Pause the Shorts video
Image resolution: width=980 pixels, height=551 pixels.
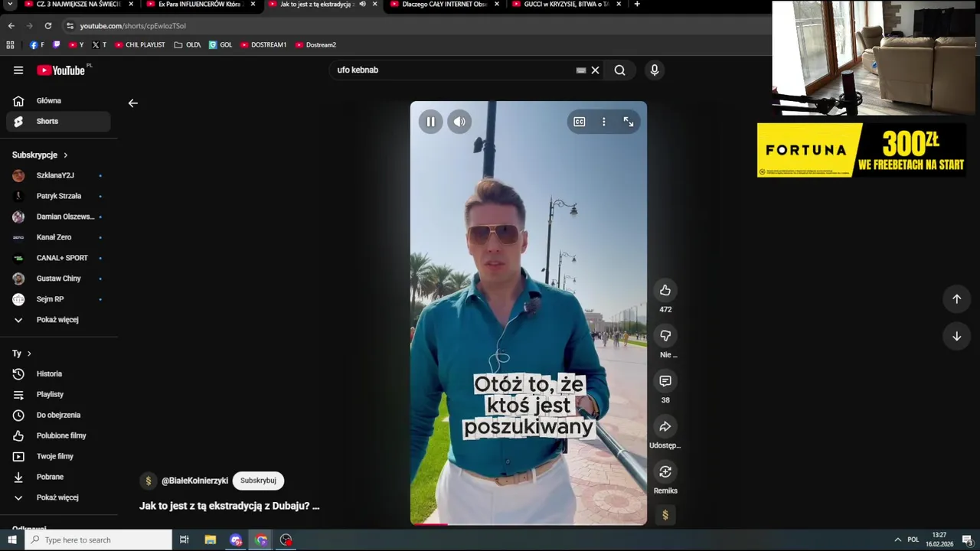430,122
